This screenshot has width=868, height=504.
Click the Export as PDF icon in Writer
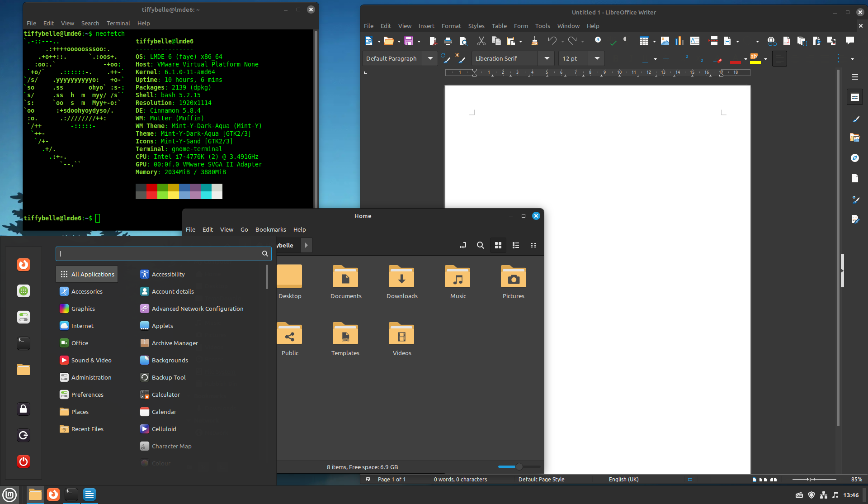coord(433,41)
